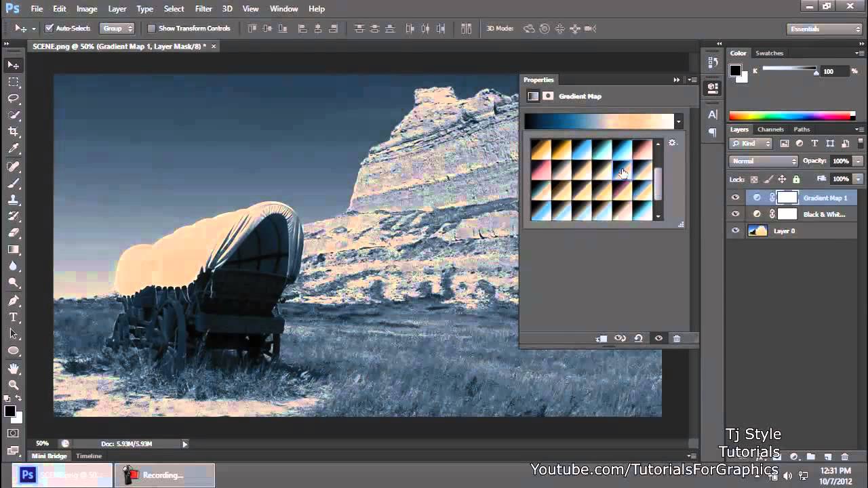
Task: Select the Gradient tool in toolbox
Action: (14, 250)
